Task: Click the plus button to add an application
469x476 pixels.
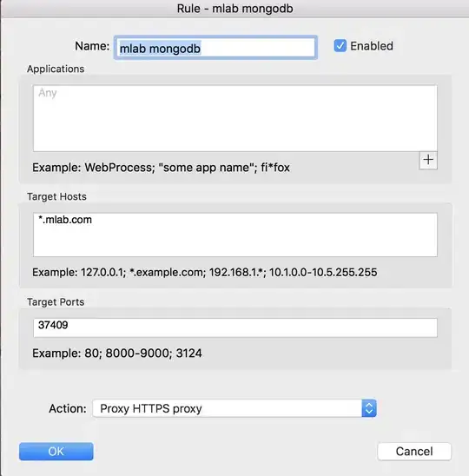Action: [428, 160]
